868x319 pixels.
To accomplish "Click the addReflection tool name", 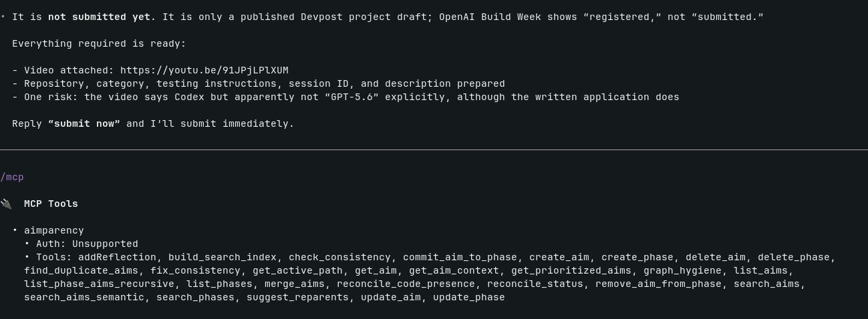I will pyautogui.click(x=118, y=258).
